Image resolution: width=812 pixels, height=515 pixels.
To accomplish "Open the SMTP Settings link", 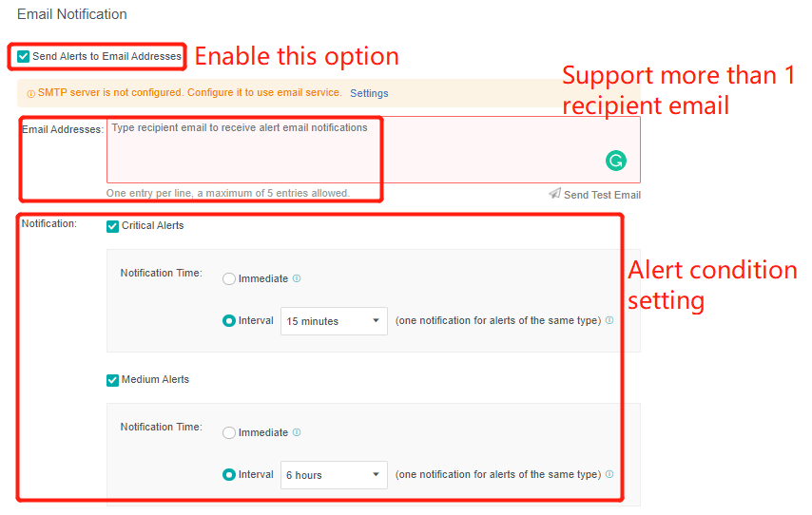I will [x=369, y=93].
